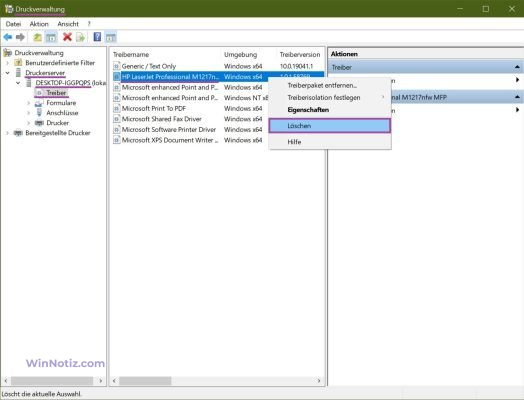Click the tree pane scroll left arrow
Image resolution: width=524 pixels, height=400 pixels.
6,381
